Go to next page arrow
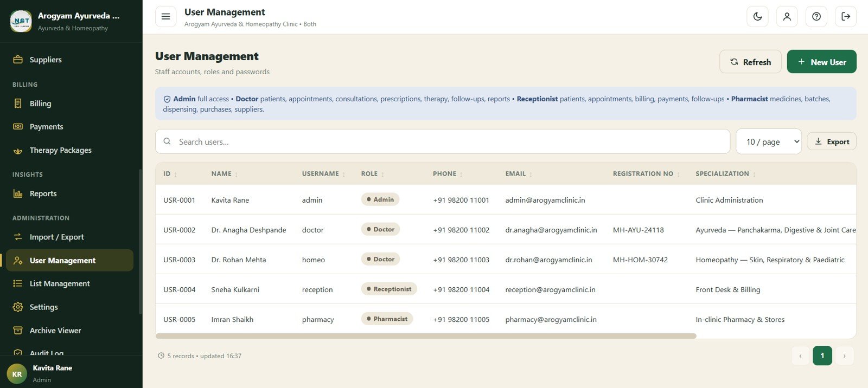 pyautogui.click(x=844, y=355)
